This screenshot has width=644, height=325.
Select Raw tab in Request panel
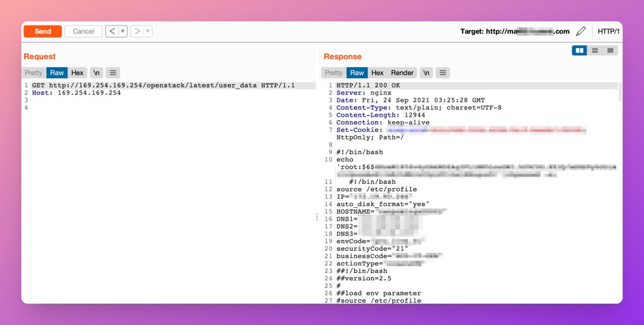57,73
